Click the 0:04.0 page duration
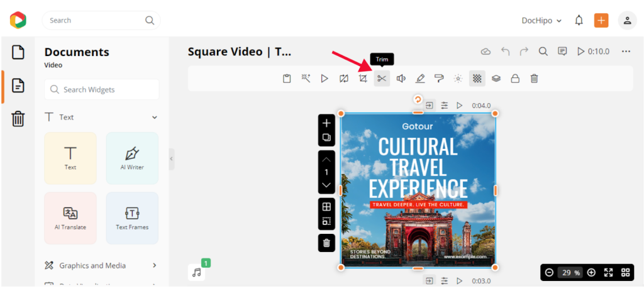The height and width of the screenshot is (291, 644). [x=481, y=106]
